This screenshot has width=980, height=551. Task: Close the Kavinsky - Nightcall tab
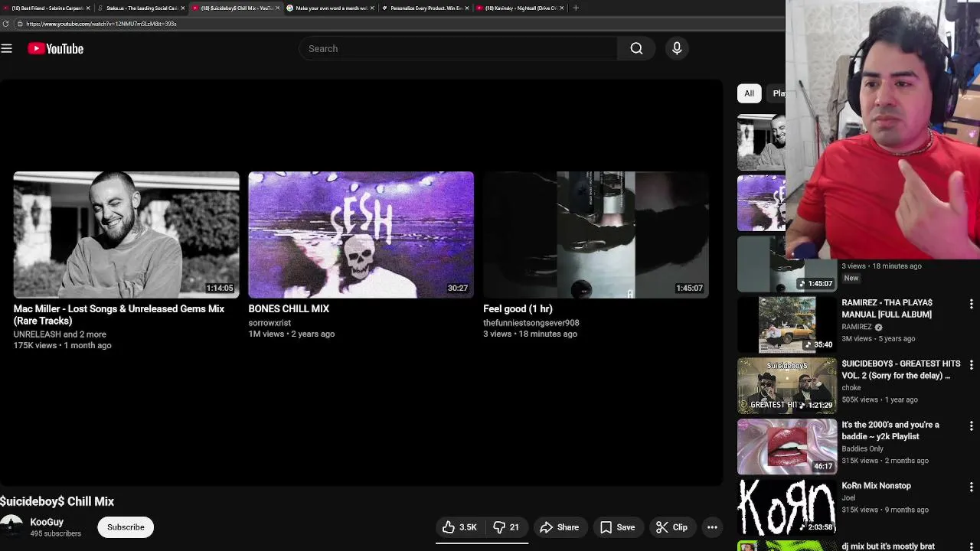click(562, 8)
